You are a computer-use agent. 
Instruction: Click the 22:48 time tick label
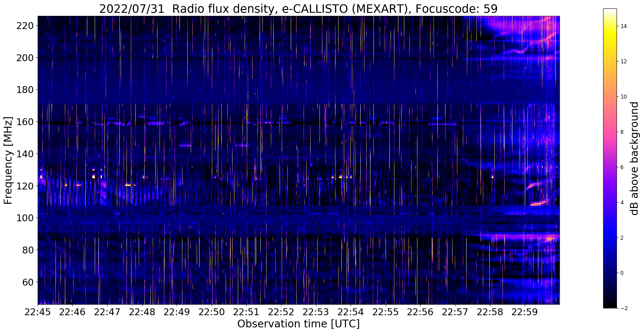[x=142, y=312]
